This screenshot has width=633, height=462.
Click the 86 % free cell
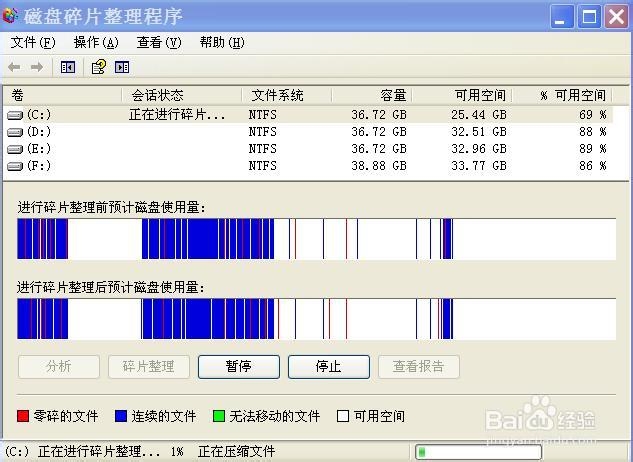pos(593,166)
